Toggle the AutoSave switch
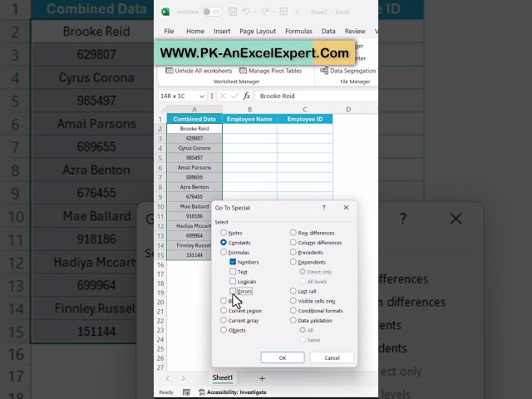Image resolution: width=532 pixels, height=399 pixels. 212,12
